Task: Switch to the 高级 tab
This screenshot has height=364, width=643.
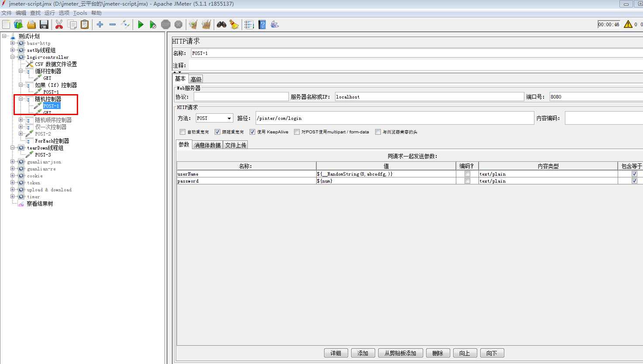Action: pos(196,79)
